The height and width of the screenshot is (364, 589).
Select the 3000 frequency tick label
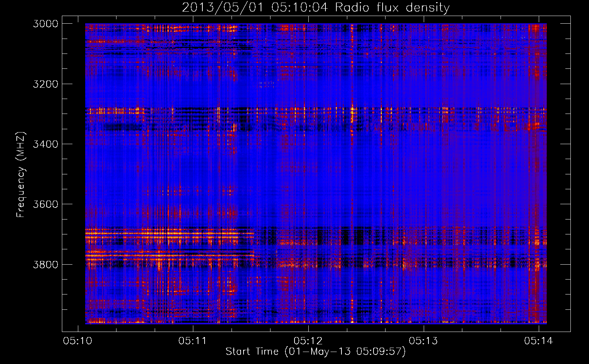[46, 24]
